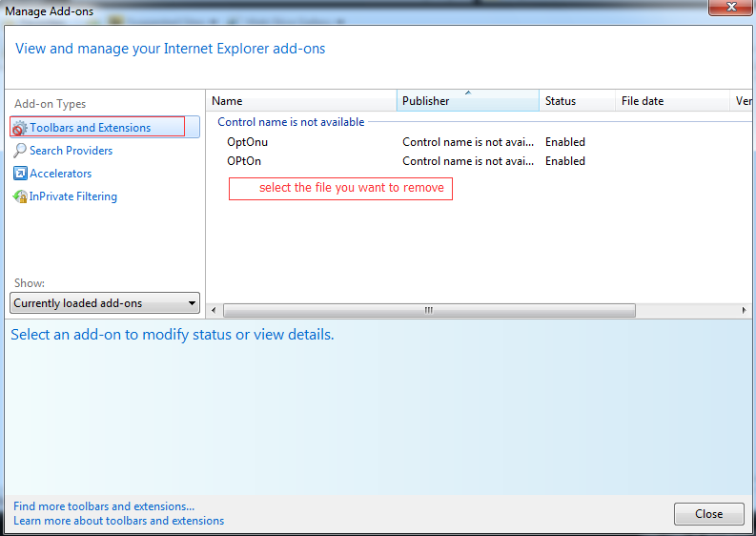756x536 pixels.
Task: Click Enabled status of OPtOn row
Action: click(x=565, y=160)
